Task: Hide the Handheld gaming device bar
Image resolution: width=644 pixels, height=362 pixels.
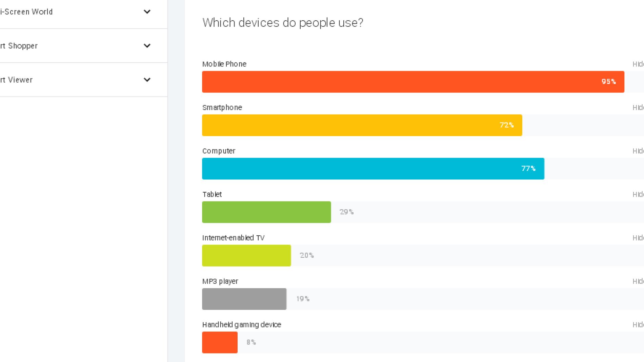Action: pyautogui.click(x=638, y=325)
